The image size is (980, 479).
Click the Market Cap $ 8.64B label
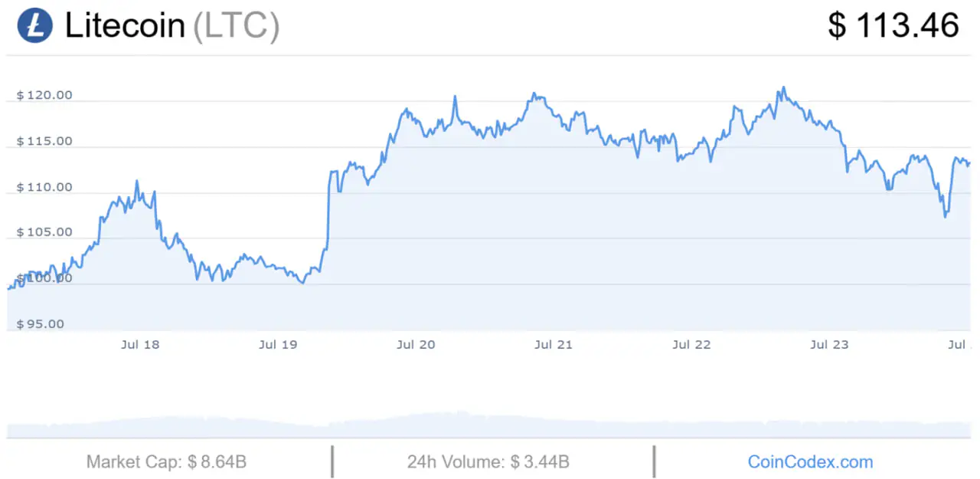click(166, 462)
